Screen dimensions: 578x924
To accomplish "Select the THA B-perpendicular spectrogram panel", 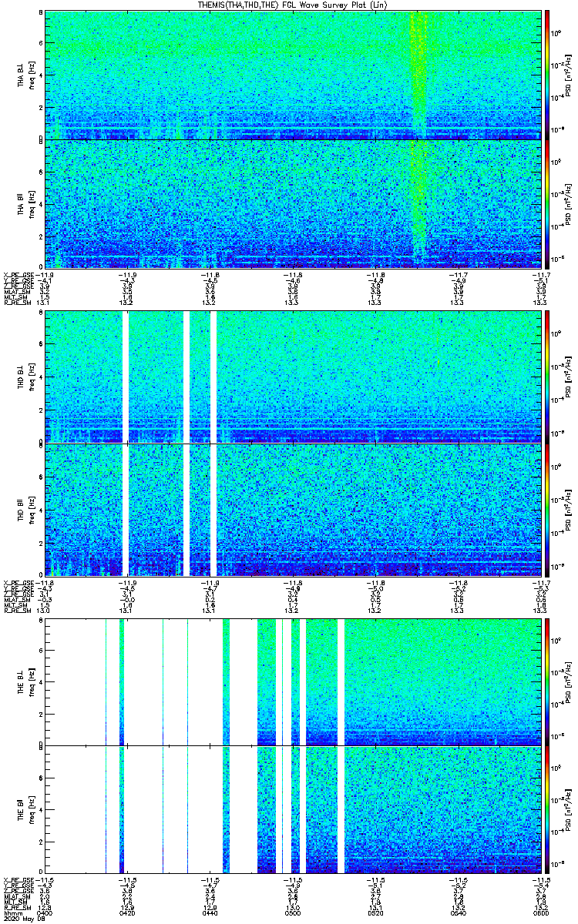I will 293,74.
